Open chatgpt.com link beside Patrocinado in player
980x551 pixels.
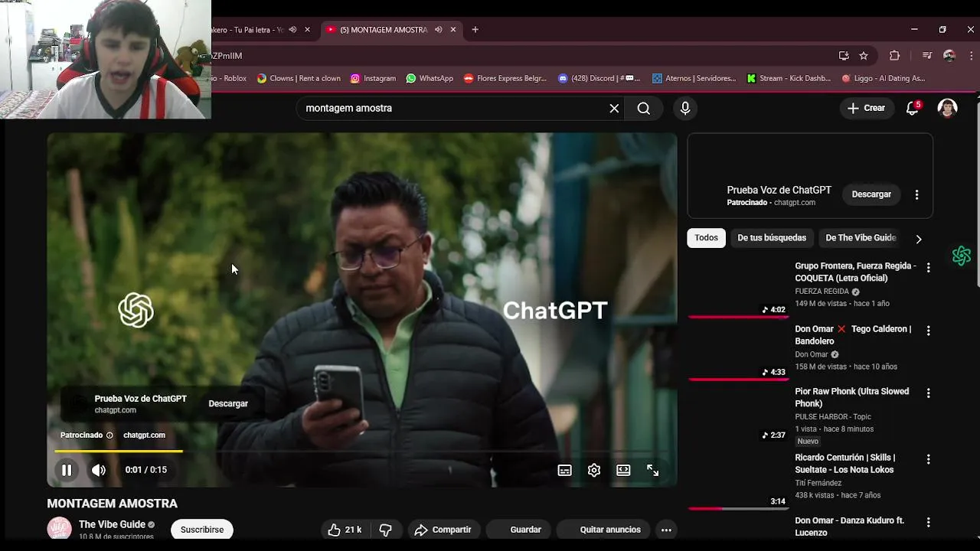(144, 435)
